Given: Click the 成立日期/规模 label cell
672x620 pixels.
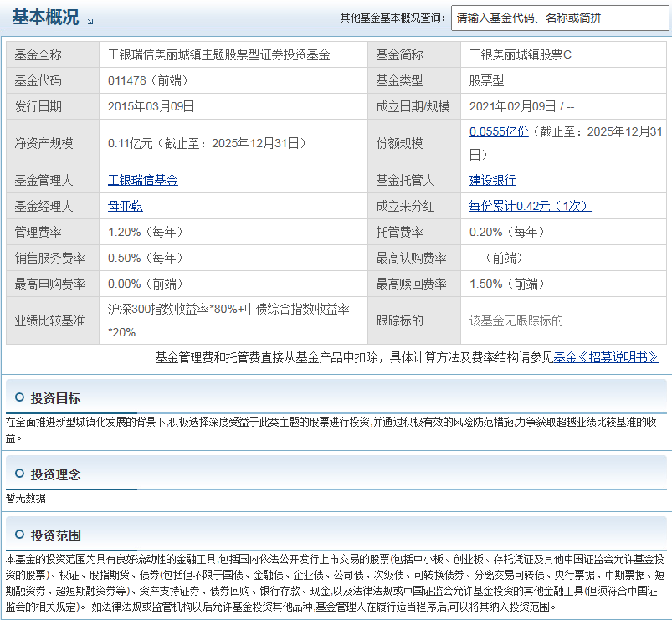Looking at the screenshot, I should point(414,106).
